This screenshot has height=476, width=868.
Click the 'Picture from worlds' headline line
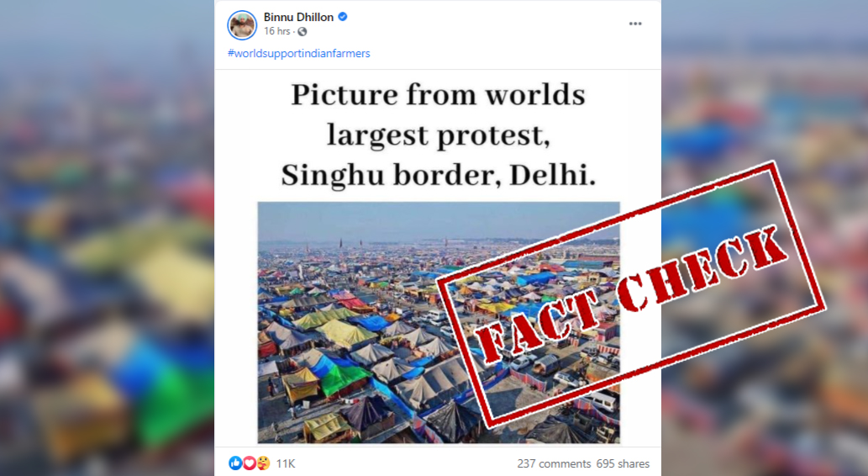click(x=438, y=95)
